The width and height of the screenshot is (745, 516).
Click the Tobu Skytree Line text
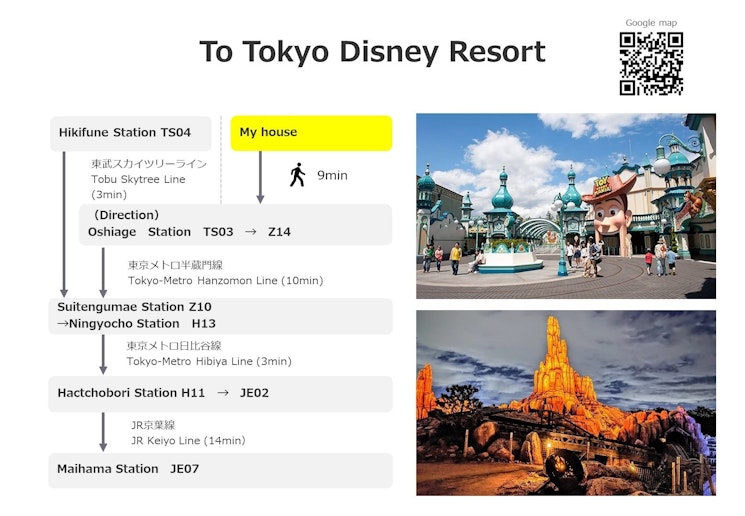click(138, 179)
